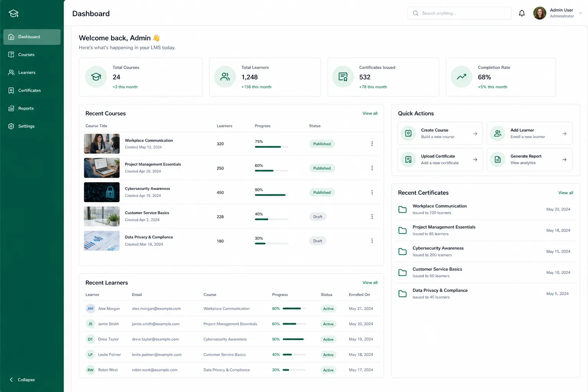Click the Upload Certificate icon
The width and height of the screenshot is (588, 392).
click(x=408, y=160)
